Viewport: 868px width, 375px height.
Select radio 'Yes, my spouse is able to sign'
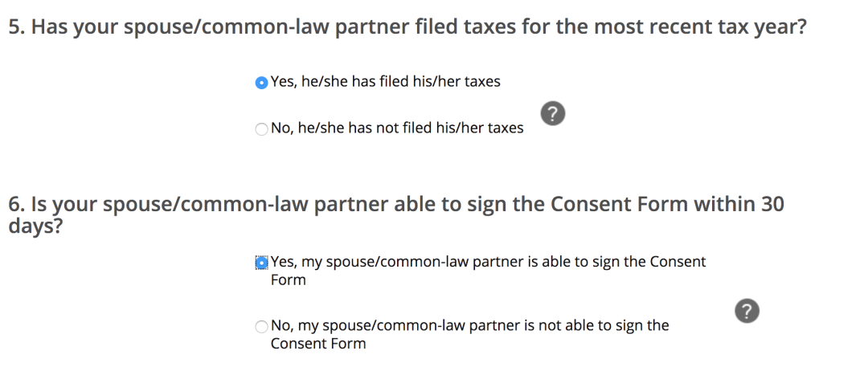(261, 263)
